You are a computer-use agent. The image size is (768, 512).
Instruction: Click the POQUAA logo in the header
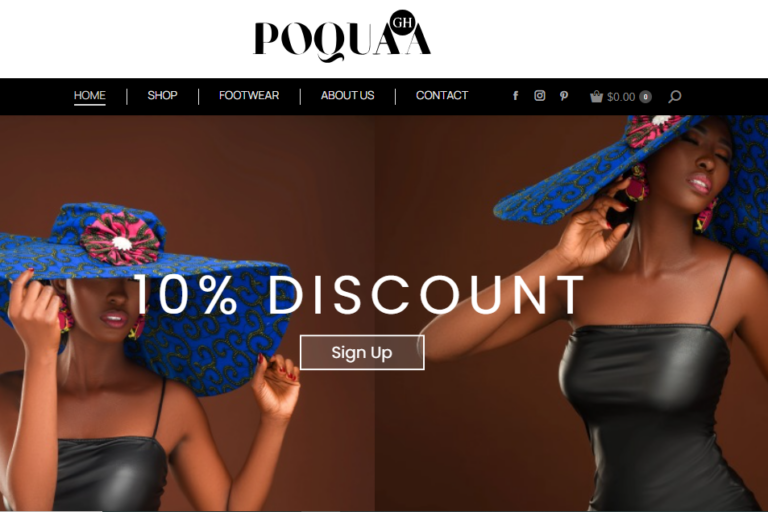tap(341, 36)
